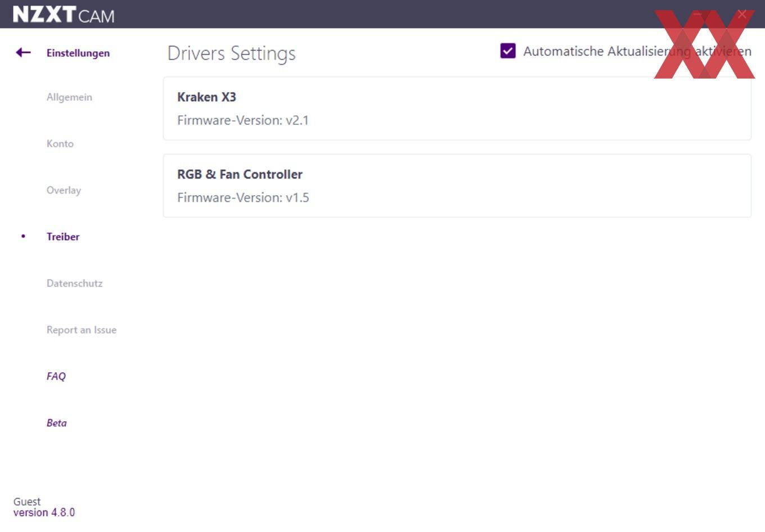Viewport: 765px width, 532px height.
Task: Open the Beta link
Action: [x=57, y=423]
